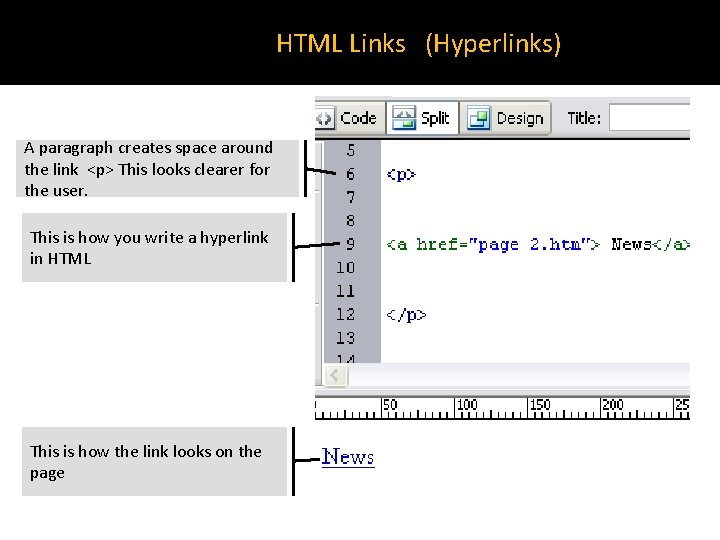Click line number 13 in gutter
The width and height of the screenshot is (720, 540).
[345, 338]
